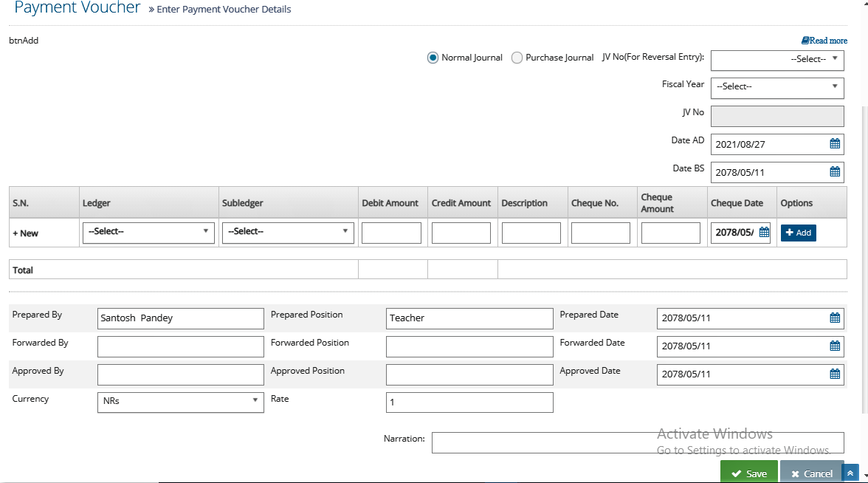Click the Rate input field
The height and width of the screenshot is (483, 868).
click(x=469, y=402)
